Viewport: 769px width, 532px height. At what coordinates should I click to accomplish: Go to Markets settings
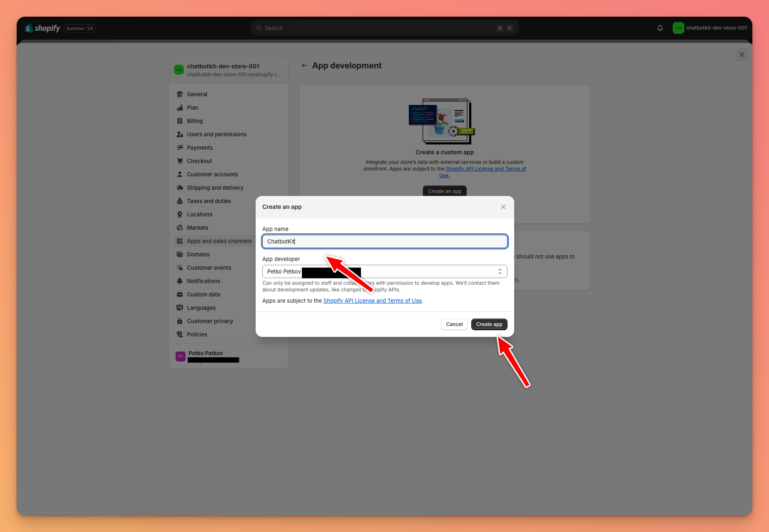coord(215,228)
